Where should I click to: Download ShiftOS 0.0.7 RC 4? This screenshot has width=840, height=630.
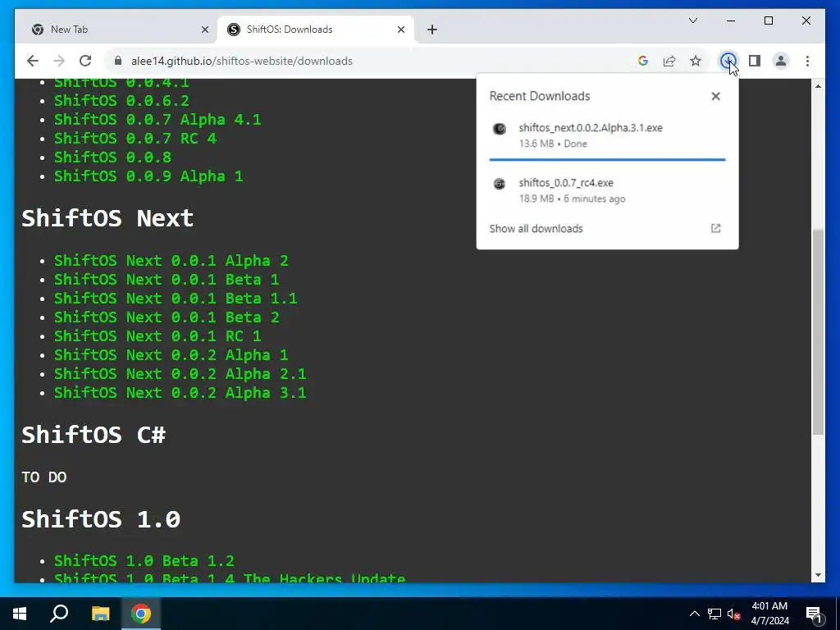(135, 138)
